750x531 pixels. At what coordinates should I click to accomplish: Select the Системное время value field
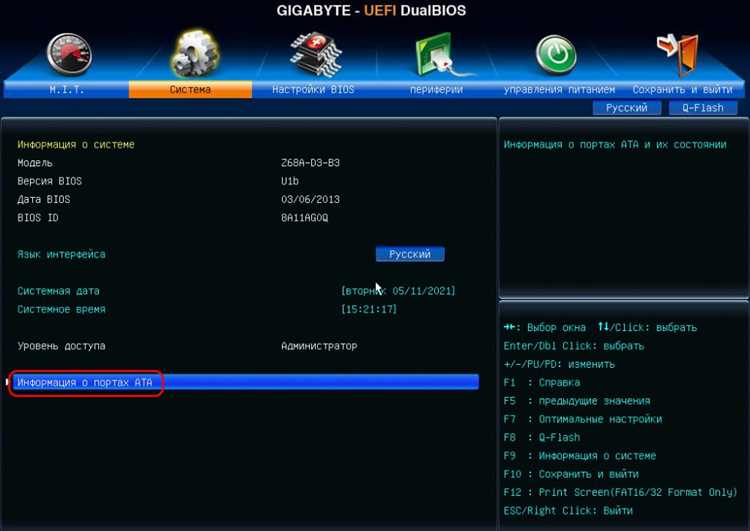pos(369,310)
